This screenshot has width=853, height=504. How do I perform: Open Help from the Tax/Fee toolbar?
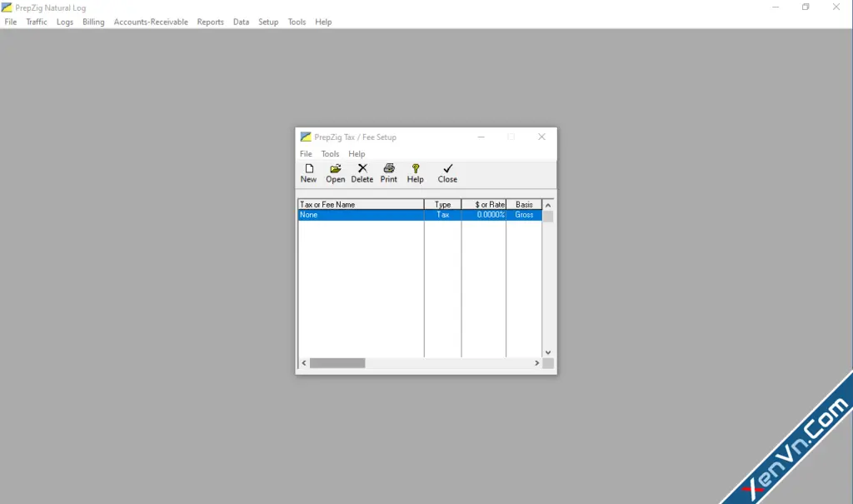coord(415,173)
